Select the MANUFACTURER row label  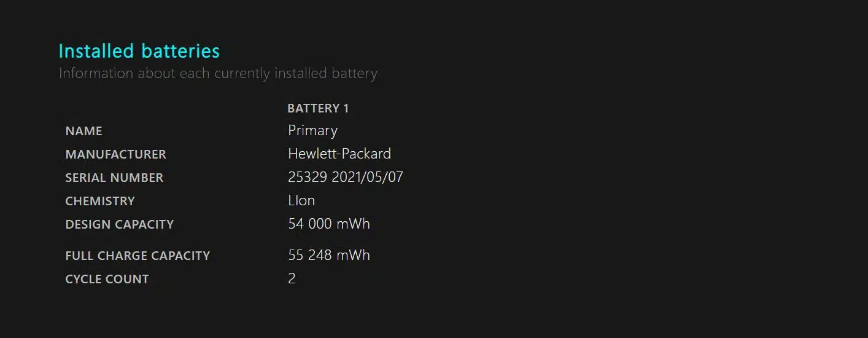[x=115, y=155]
